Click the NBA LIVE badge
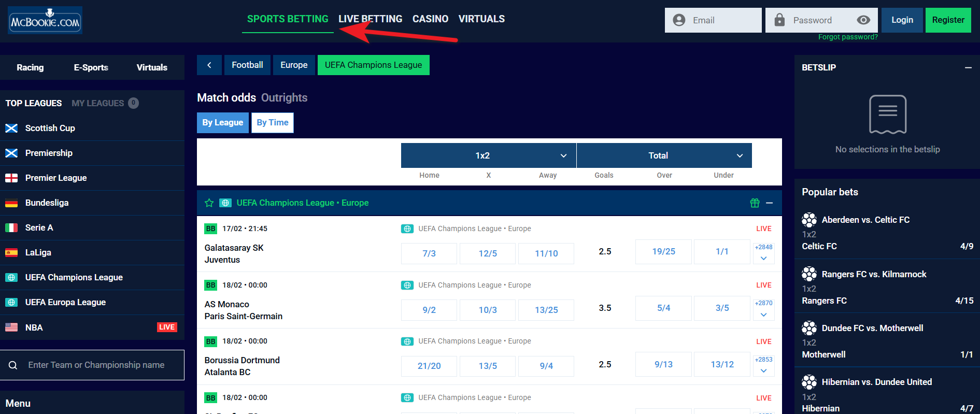Viewport: 980px width, 414px height. coord(167,327)
